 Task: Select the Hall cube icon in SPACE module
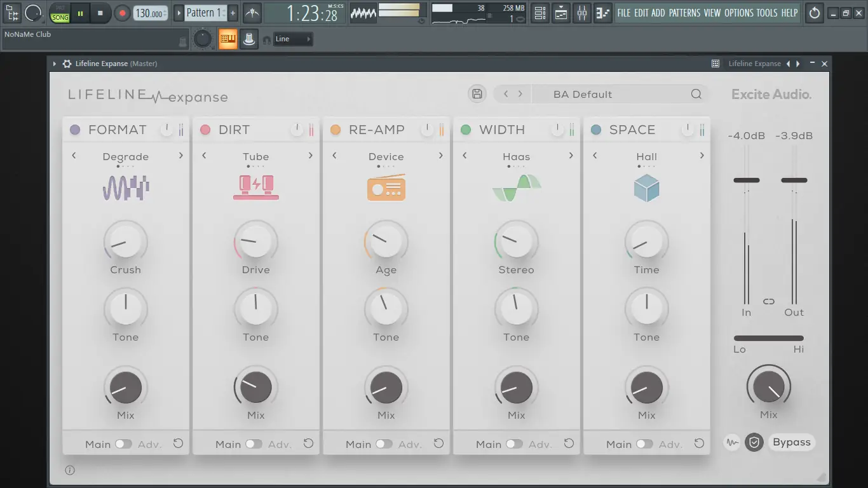pos(646,187)
